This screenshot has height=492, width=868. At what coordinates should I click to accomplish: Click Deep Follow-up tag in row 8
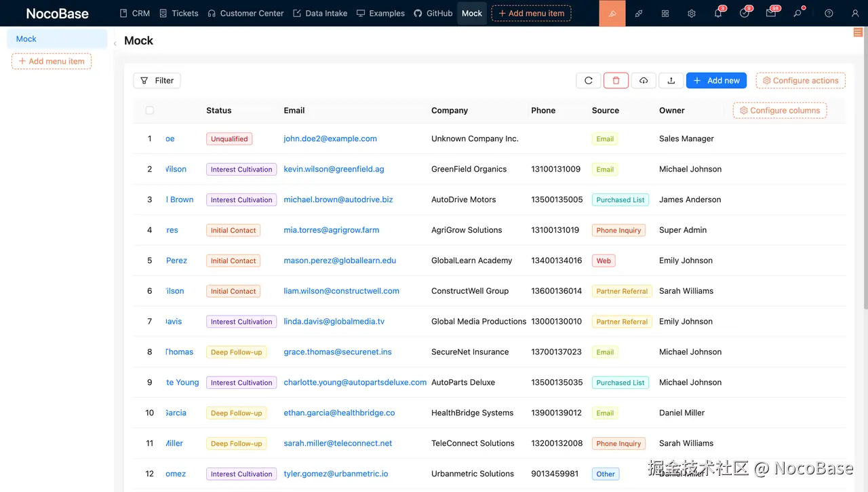pos(236,352)
